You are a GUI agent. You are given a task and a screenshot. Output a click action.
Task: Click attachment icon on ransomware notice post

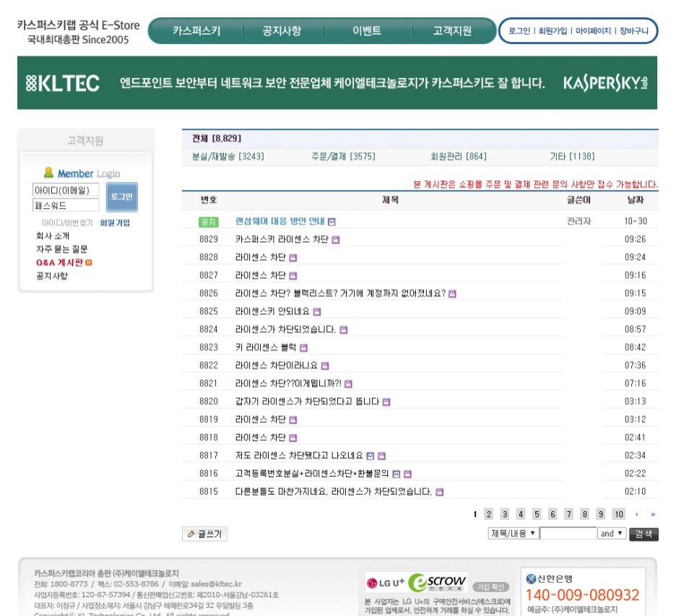coord(332,222)
